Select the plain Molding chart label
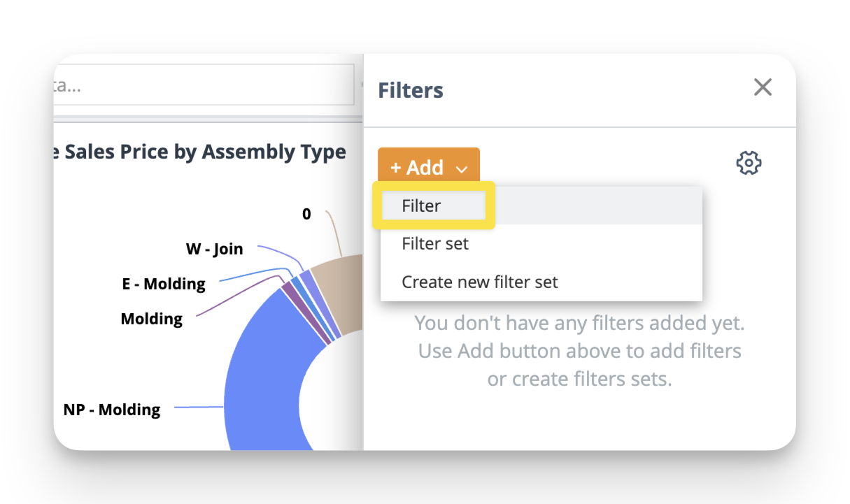This screenshot has width=850, height=504. pyautogui.click(x=152, y=319)
